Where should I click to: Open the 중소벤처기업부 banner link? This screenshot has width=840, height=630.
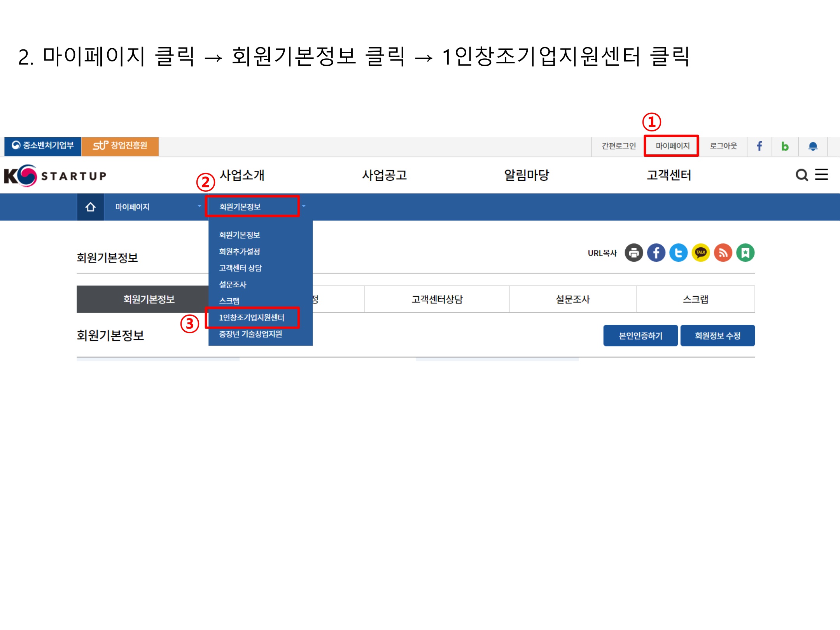(43, 146)
